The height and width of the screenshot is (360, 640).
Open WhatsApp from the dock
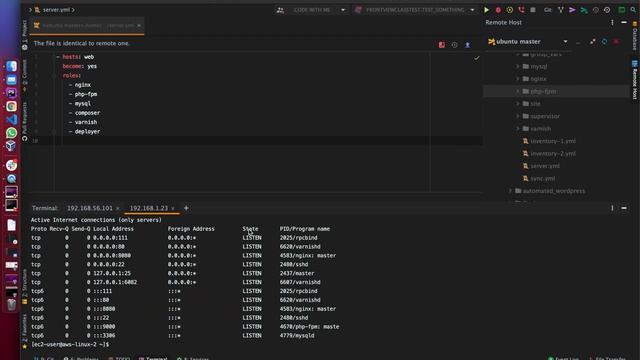[11, 133]
